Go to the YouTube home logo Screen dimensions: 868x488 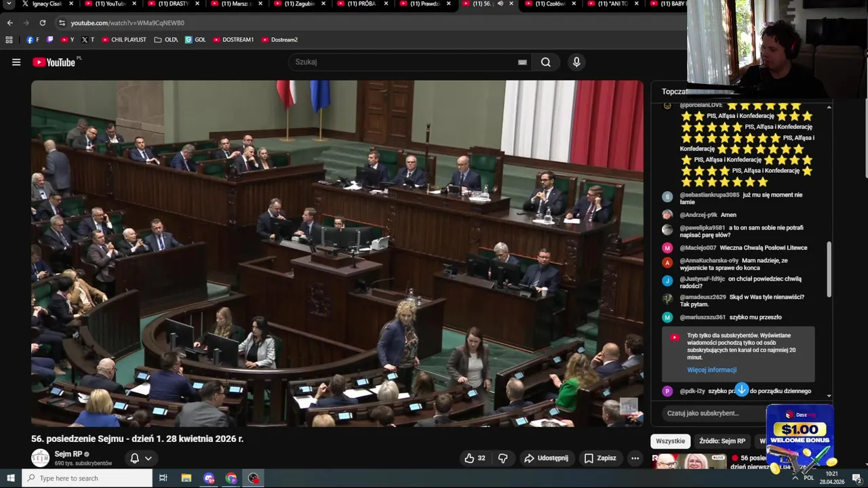click(55, 62)
